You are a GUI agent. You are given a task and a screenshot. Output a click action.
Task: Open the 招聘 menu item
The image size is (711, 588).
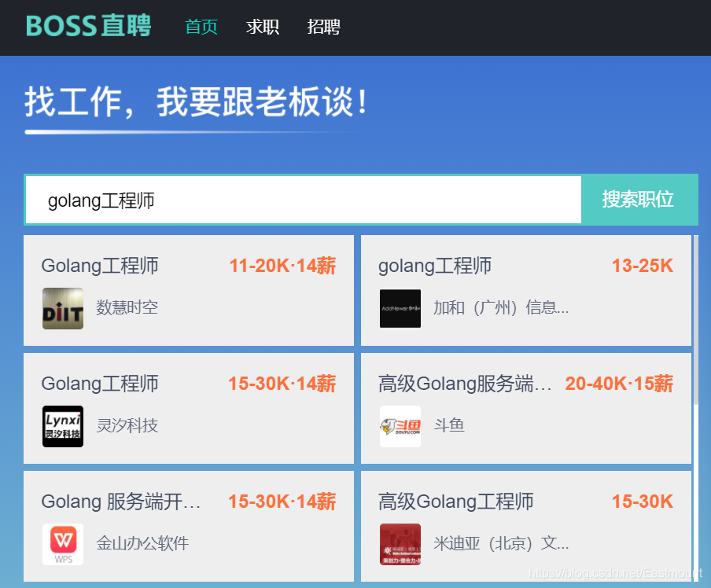pyautogui.click(x=323, y=27)
